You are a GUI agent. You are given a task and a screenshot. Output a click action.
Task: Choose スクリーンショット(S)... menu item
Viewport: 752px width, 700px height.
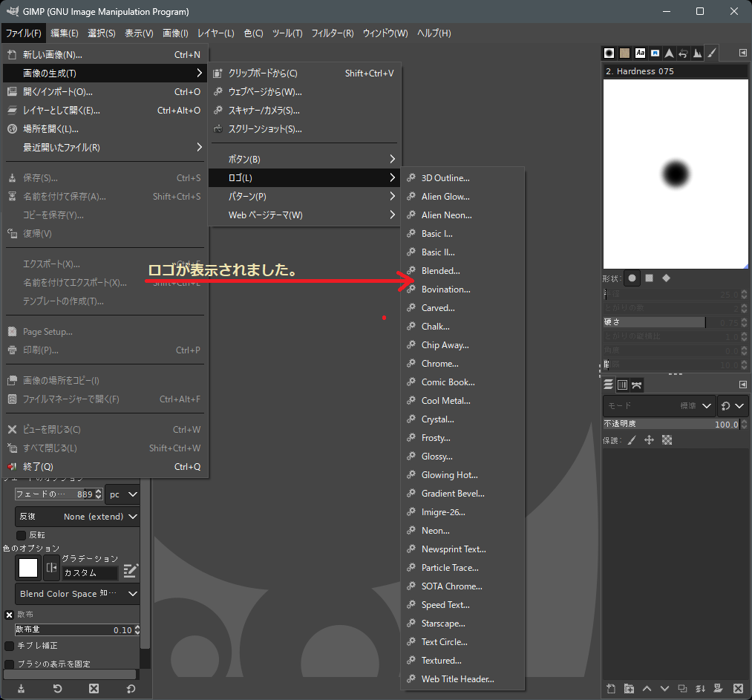pos(304,129)
